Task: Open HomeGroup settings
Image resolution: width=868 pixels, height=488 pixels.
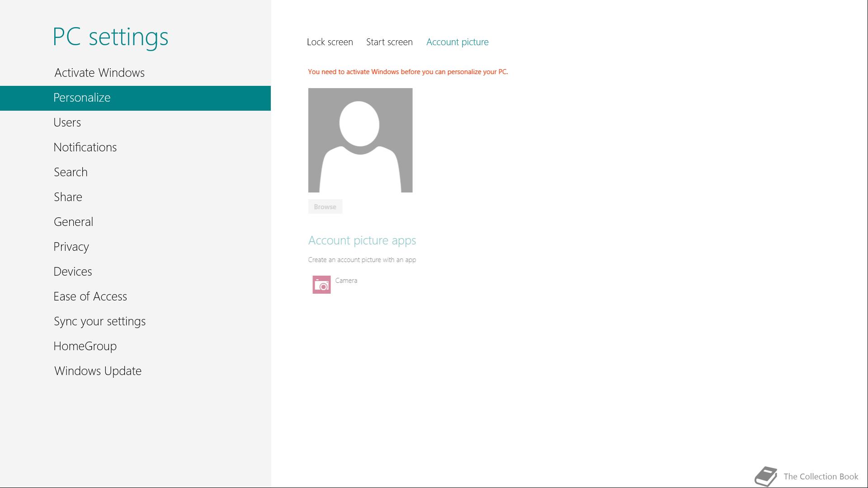Action: coord(135,346)
